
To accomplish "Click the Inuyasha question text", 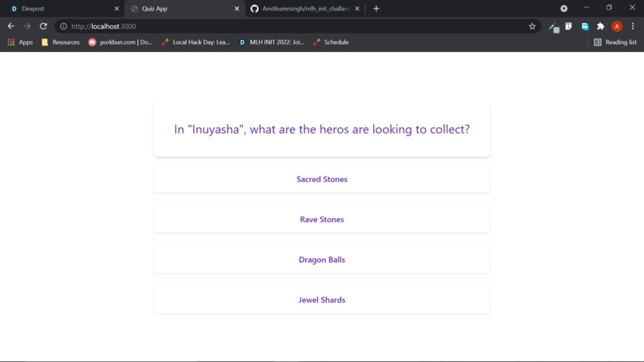I will [322, 129].
